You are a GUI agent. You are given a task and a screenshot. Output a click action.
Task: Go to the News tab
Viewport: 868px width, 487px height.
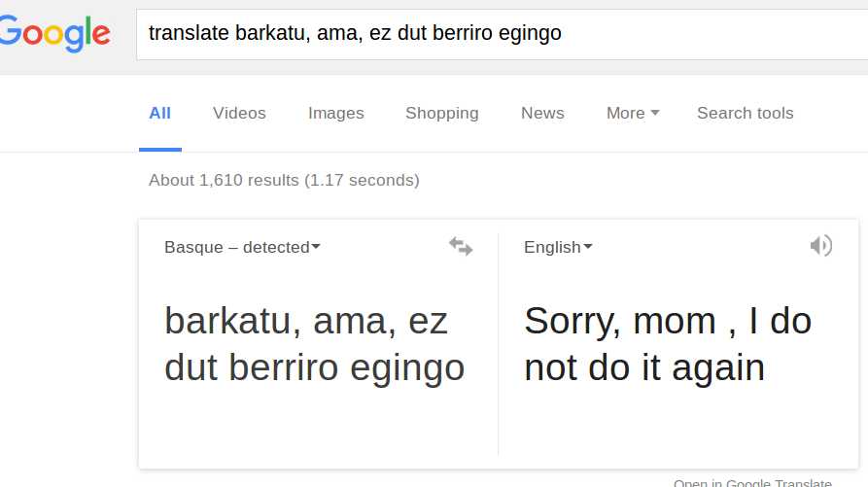(x=542, y=113)
